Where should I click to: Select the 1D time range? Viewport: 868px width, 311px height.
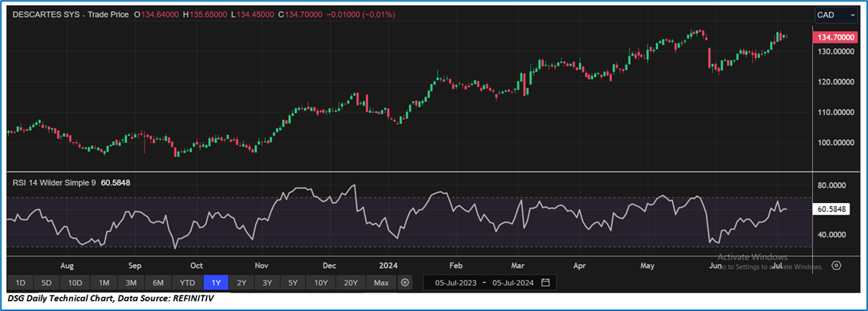point(21,282)
